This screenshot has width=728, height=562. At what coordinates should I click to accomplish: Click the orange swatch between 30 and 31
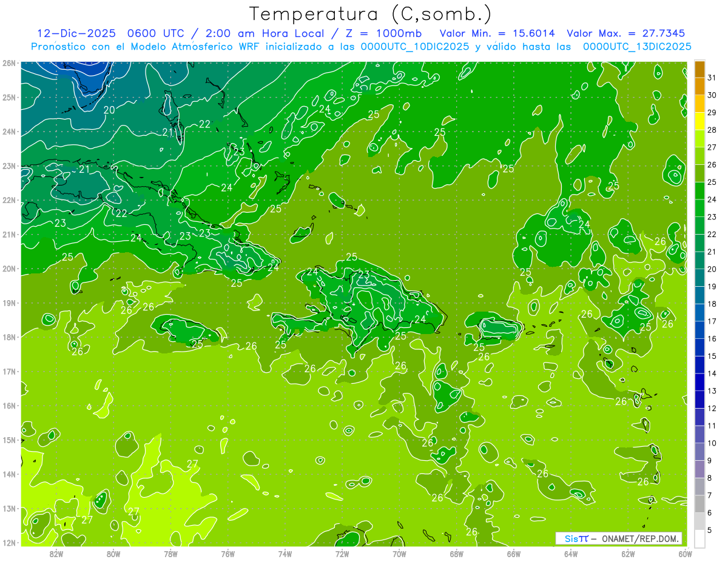point(699,86)
